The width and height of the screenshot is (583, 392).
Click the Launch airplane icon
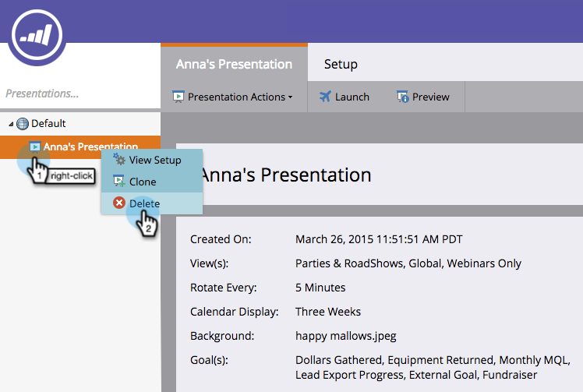[325, 97]
